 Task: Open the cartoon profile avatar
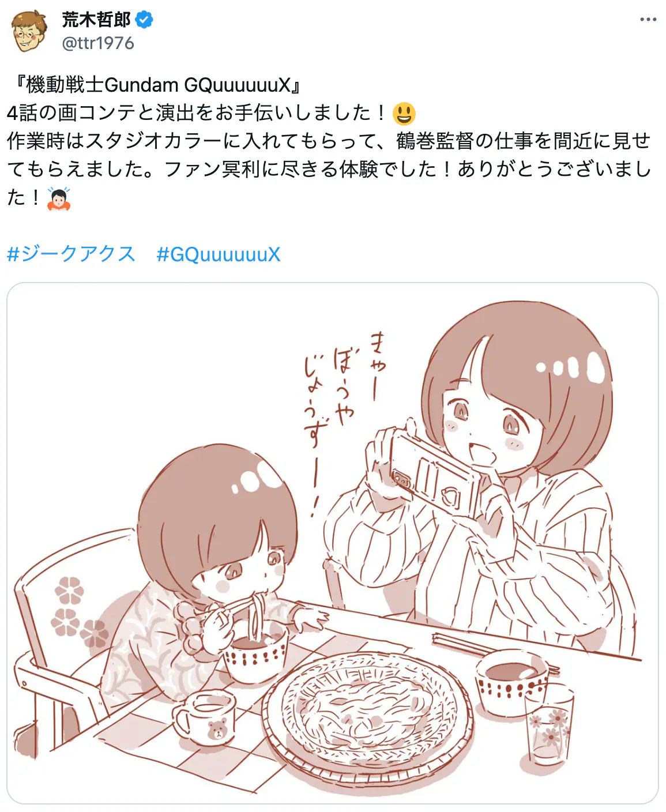click(x=30, y=31)
